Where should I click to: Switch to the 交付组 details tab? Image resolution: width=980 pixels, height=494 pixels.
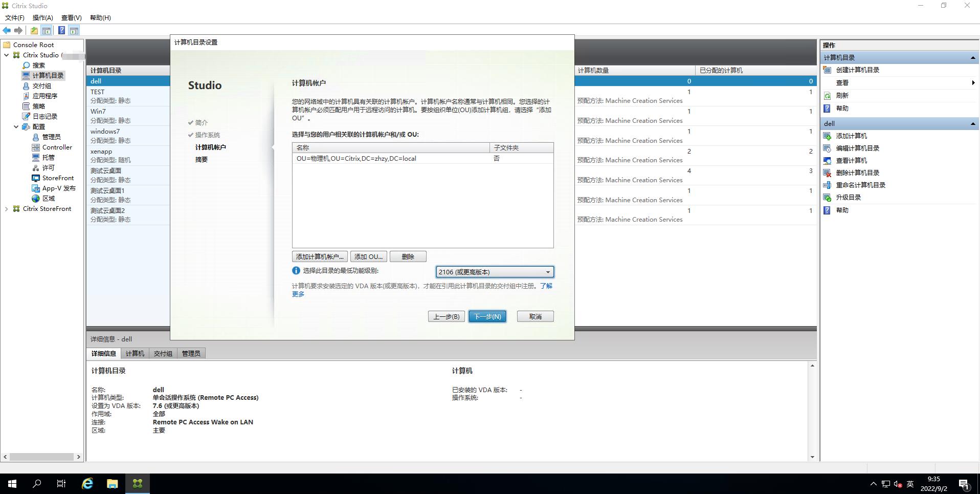pos(163,353)
